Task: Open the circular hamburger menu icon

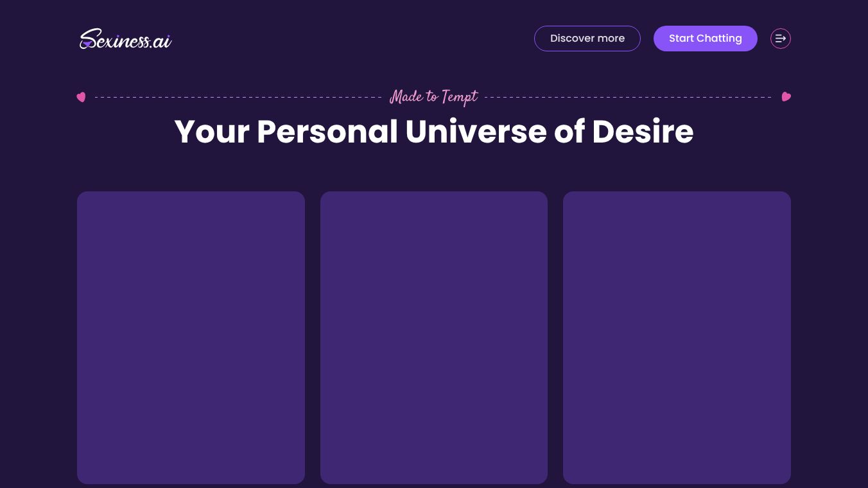Action: pos(781,39)
